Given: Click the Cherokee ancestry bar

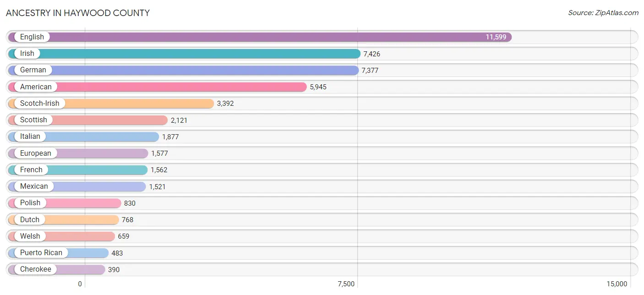Looking at the screenshot, I should (x=56, y=269).
